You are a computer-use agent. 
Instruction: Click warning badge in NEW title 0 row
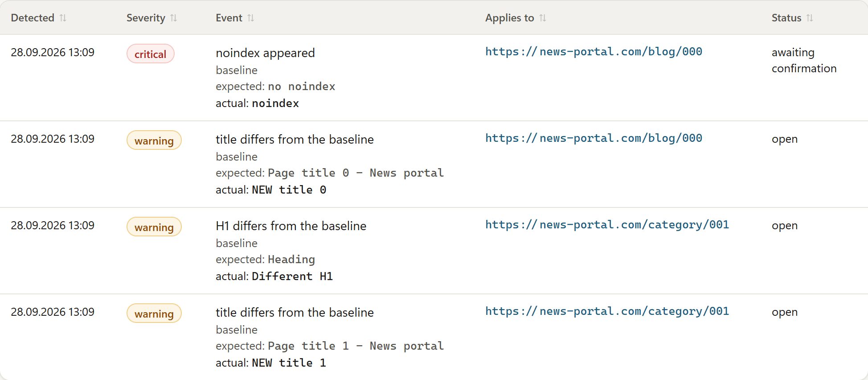point(154,140)
